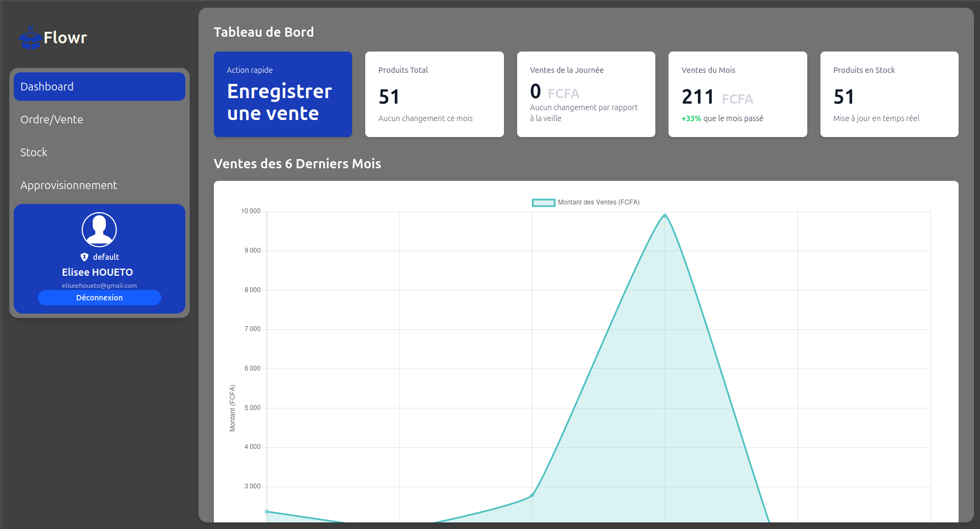Screen dimensions: 980x529
Task: Click the chart peak data point
Action: coord(665,215)
